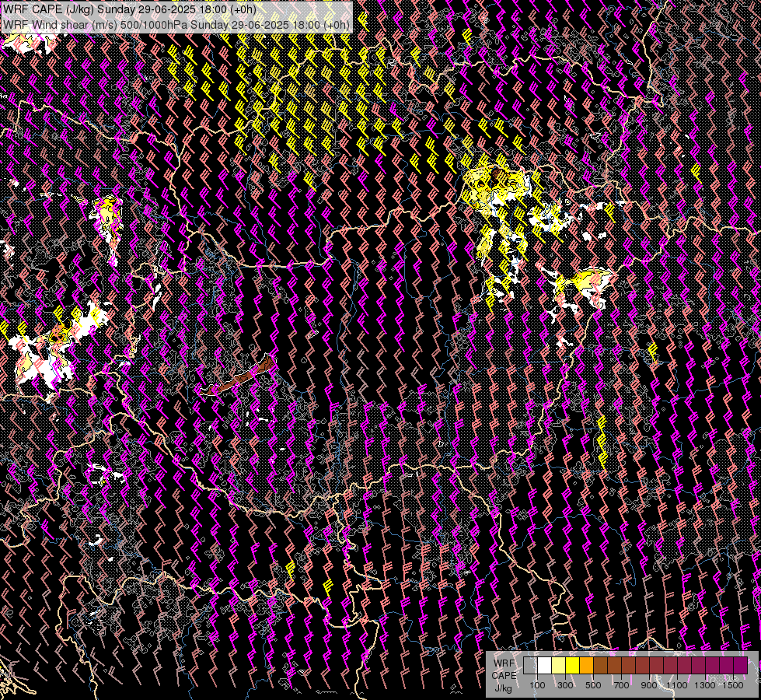This screenshot has height=700, width=761.
Task: Click the '300' legend scale label
Action: 565,685
